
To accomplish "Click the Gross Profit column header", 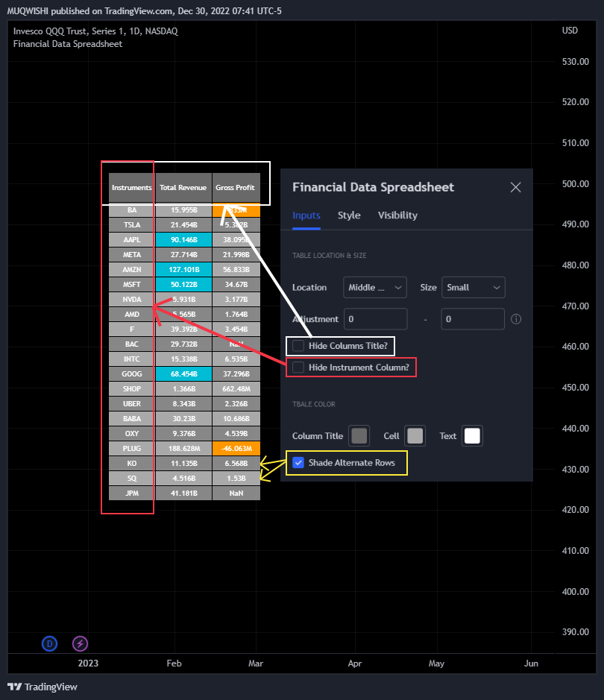I will [x=236, y=188].
